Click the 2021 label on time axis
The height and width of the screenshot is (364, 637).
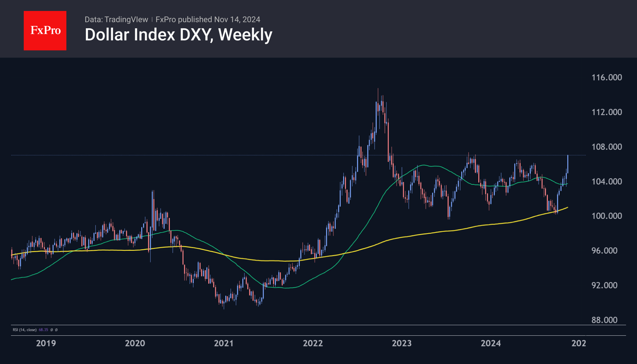click(x=224, y=343)
